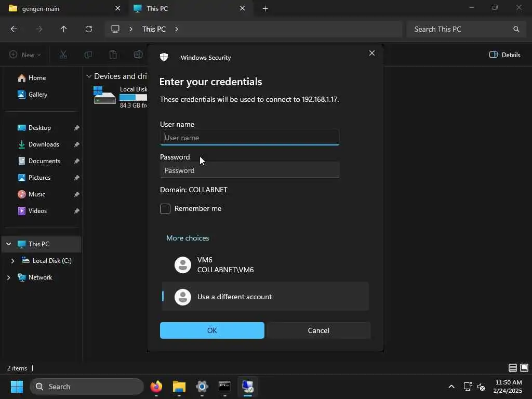Refresh the This PC view
This screenshot has height=399, width=532.
(89, 29)
